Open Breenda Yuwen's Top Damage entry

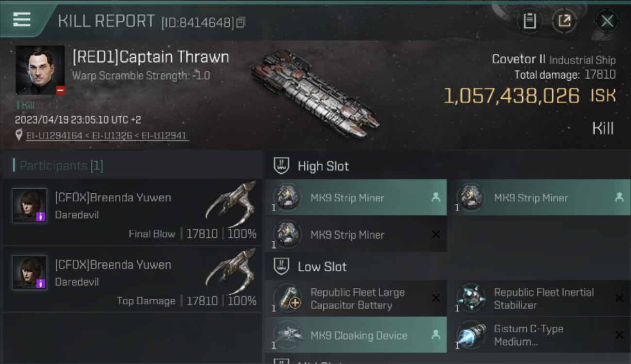[132, 279]
